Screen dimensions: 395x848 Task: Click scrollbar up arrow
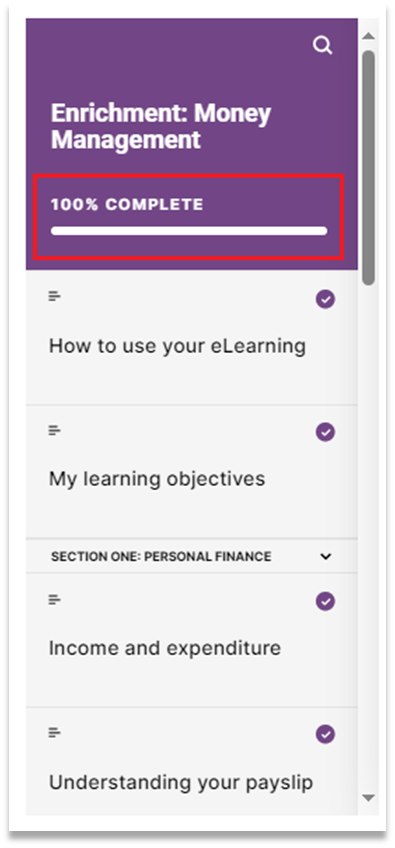click(368, 36)
